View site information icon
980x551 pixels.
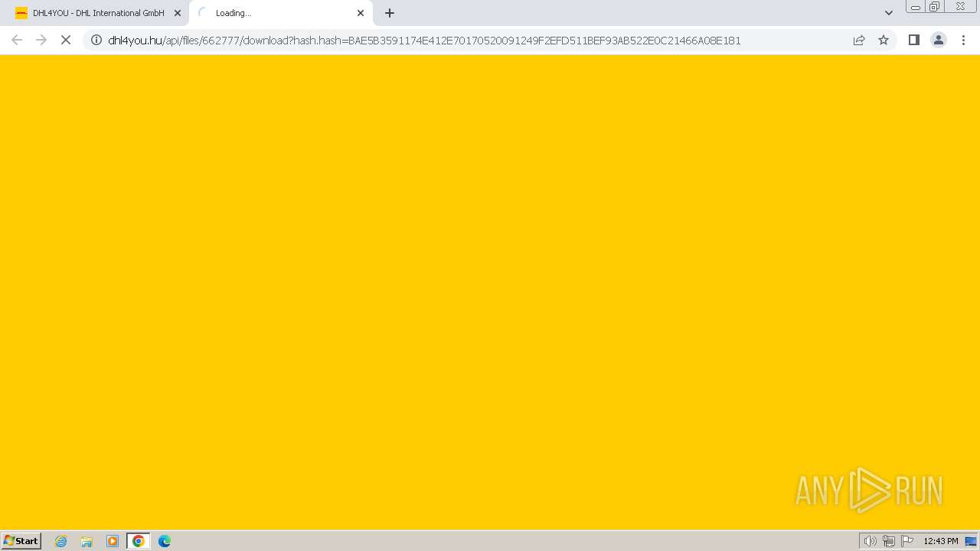96,41
